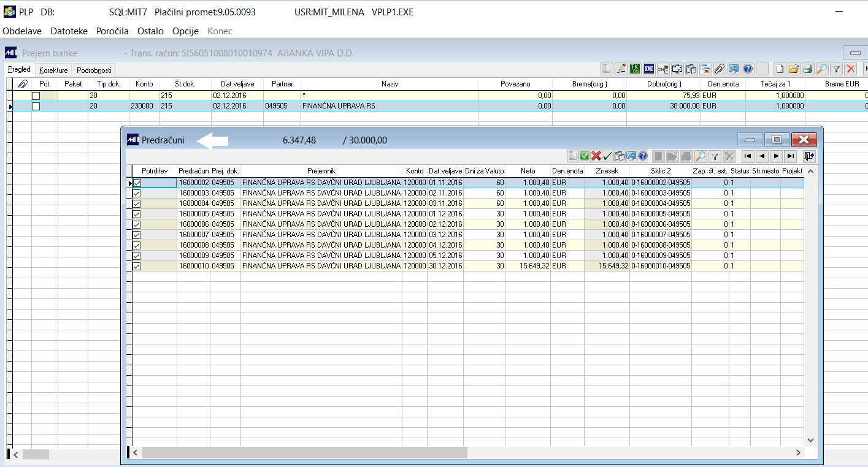Click the Znesek column header
This screenshot has width=868, height=467.
pyautogui.click(x=606, y=171)
